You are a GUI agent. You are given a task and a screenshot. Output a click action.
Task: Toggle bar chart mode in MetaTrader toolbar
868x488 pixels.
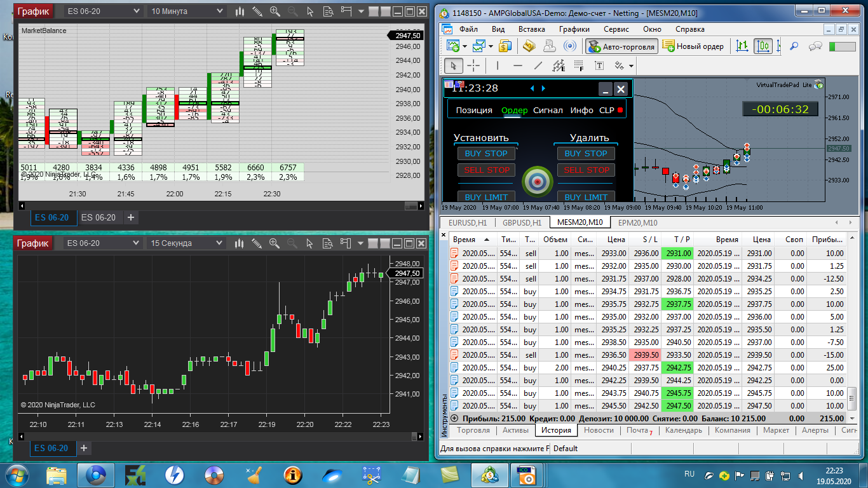tap(742, 46)
